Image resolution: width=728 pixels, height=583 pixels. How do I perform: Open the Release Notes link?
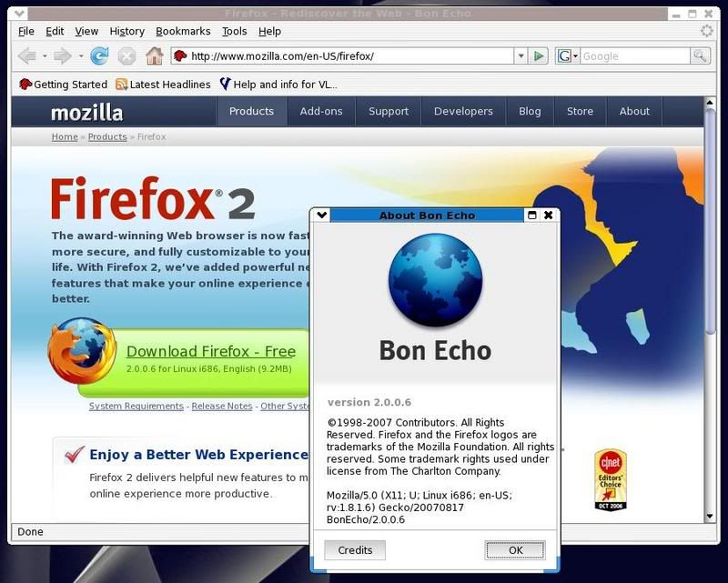click(x=222, y=407)
